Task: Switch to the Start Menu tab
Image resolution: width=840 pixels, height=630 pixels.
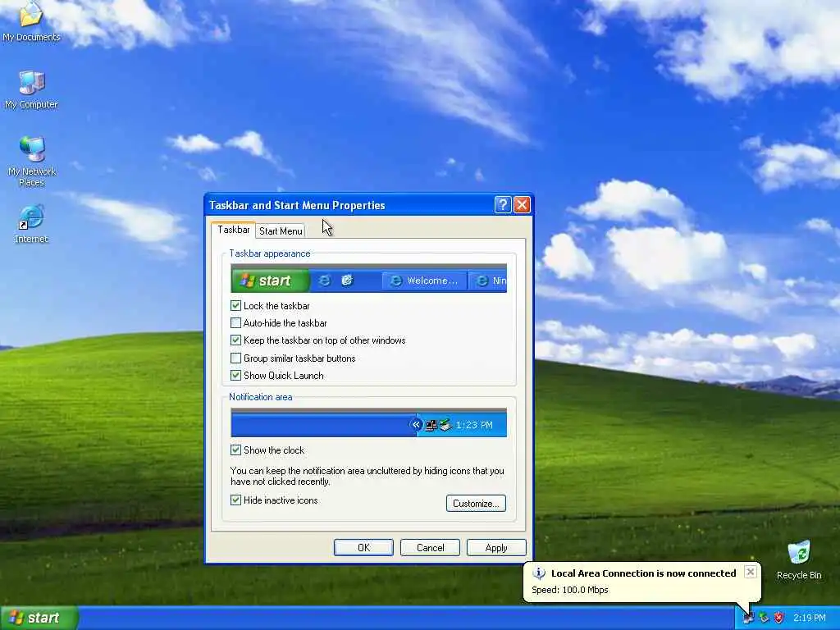Action: coord(281,231)
